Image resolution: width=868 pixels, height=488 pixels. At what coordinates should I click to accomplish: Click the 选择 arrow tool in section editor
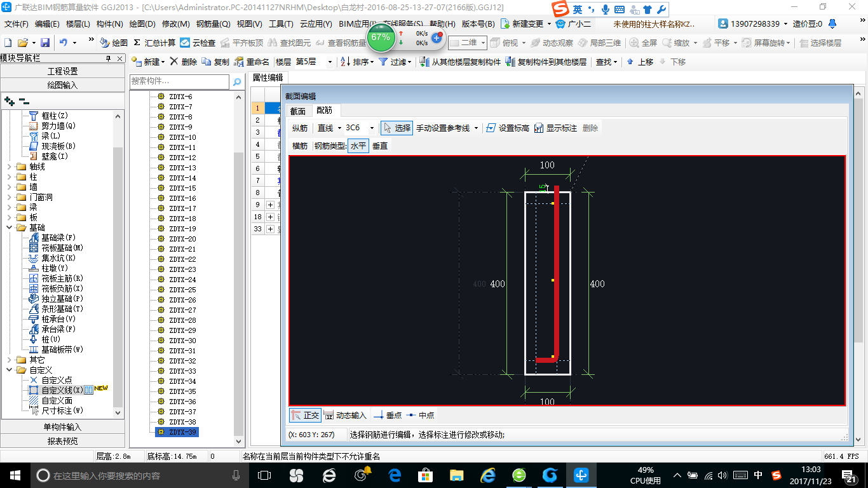[x=397, y=128]
